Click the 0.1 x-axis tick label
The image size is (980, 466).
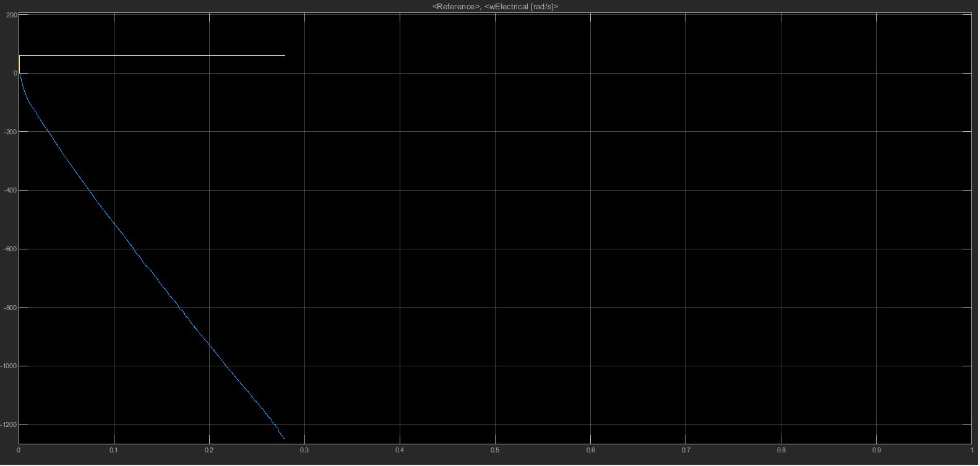[x=114, y=450]
